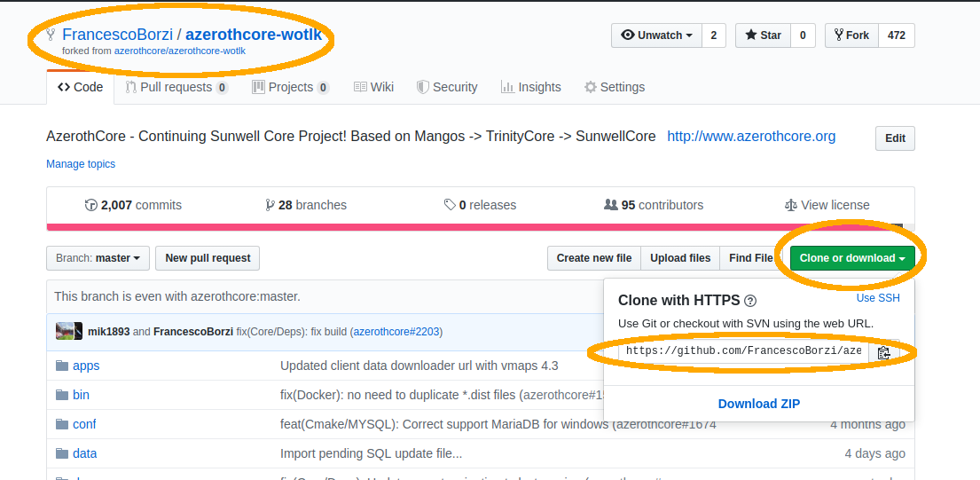Open the FrancescoBorzi user profile link
This screenshot has width=980, height=480.
pyautogui.click(x=117, y=35)
